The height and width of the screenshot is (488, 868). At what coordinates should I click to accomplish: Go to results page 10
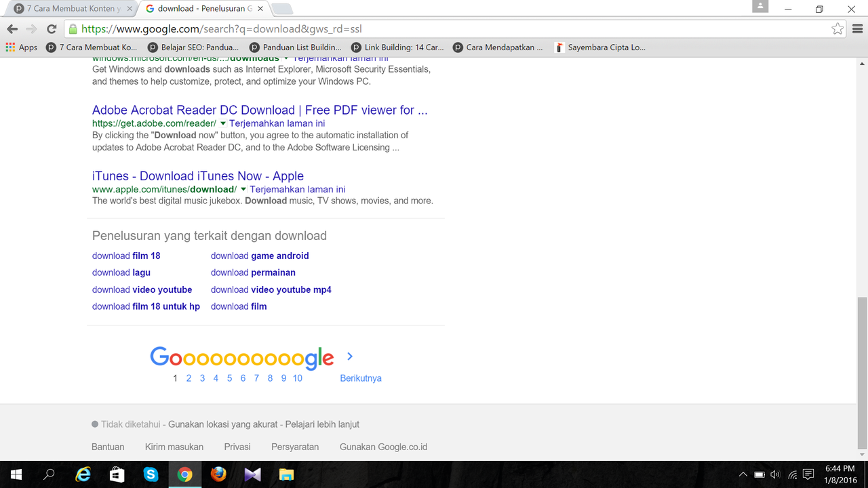298,378
